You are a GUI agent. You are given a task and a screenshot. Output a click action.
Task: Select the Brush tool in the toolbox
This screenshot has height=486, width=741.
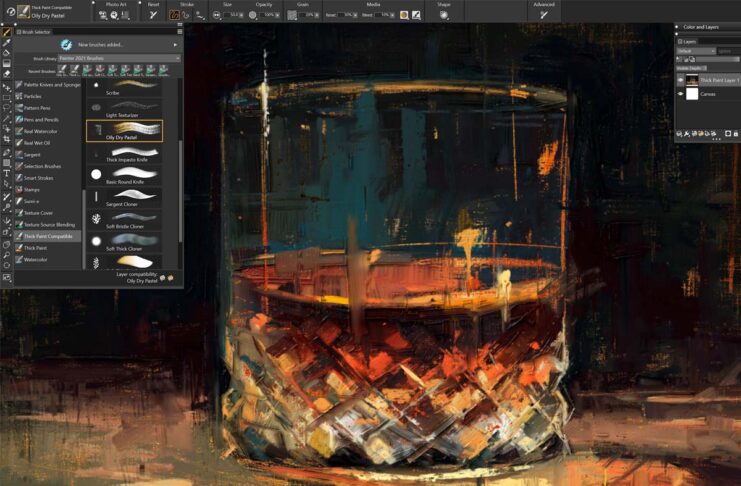6,32
